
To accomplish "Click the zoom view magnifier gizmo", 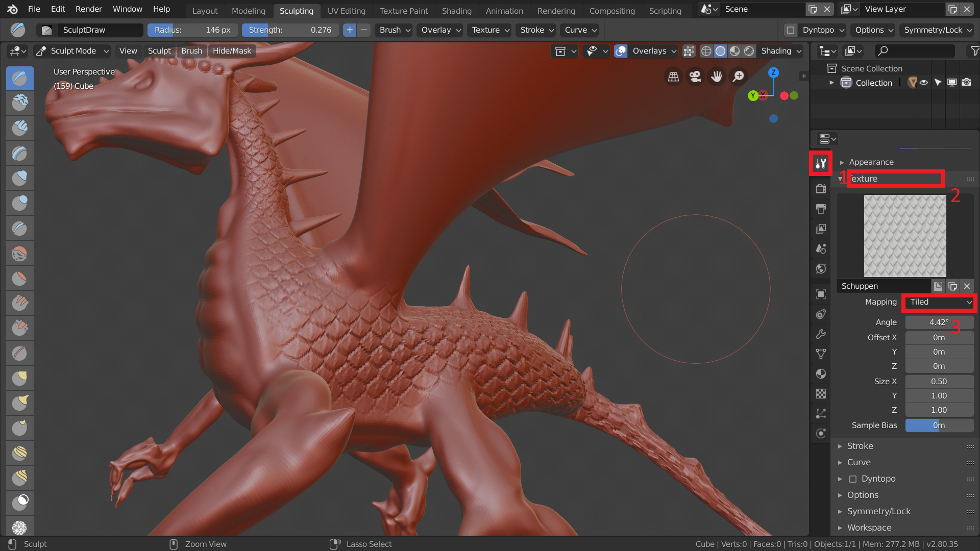I will point(738,77).
